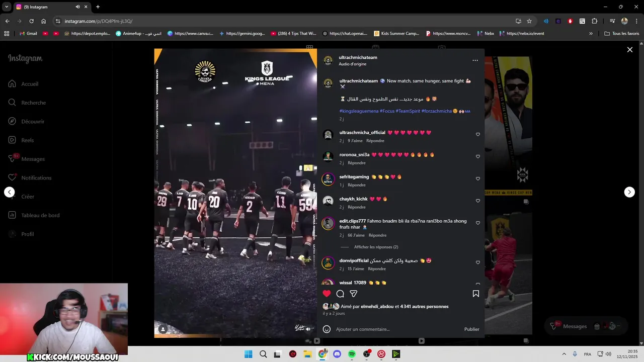This screenshot has width=644, height=362.
Task: Go to the previous post arrow
Action: click(10, 192)
